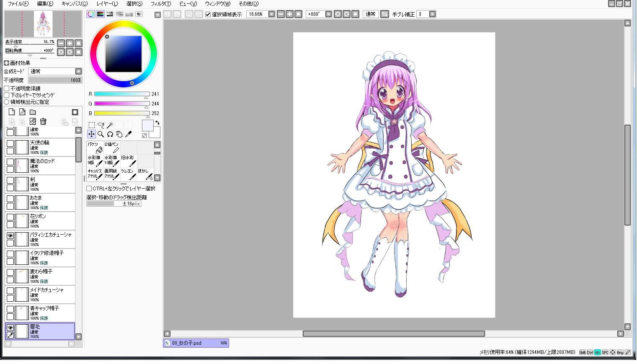Image resolution: width=637 pixels, height=364 pixels.
Task: Open the ファイル menu
Action: [18, 4]
